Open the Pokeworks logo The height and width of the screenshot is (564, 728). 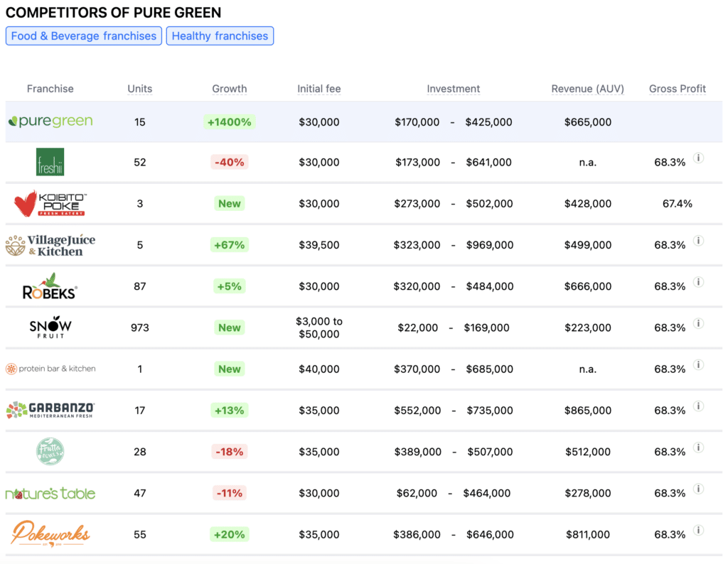[x=50, y=534]
